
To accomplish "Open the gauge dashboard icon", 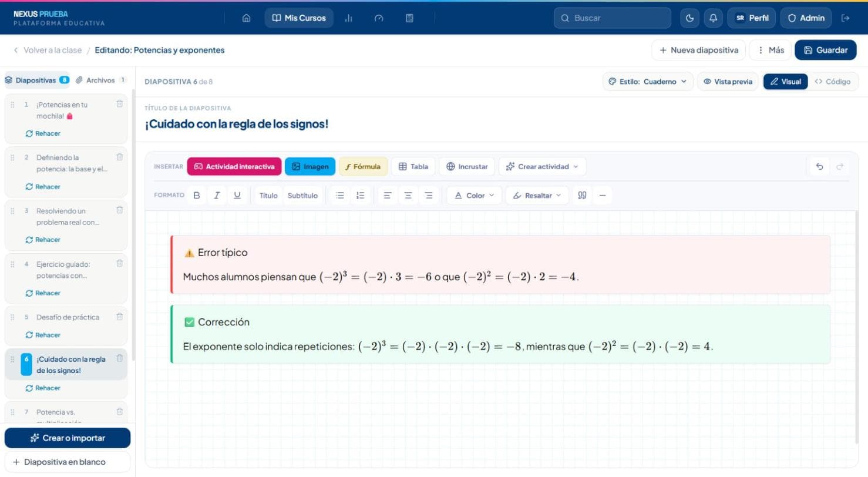I will (379, 18).
